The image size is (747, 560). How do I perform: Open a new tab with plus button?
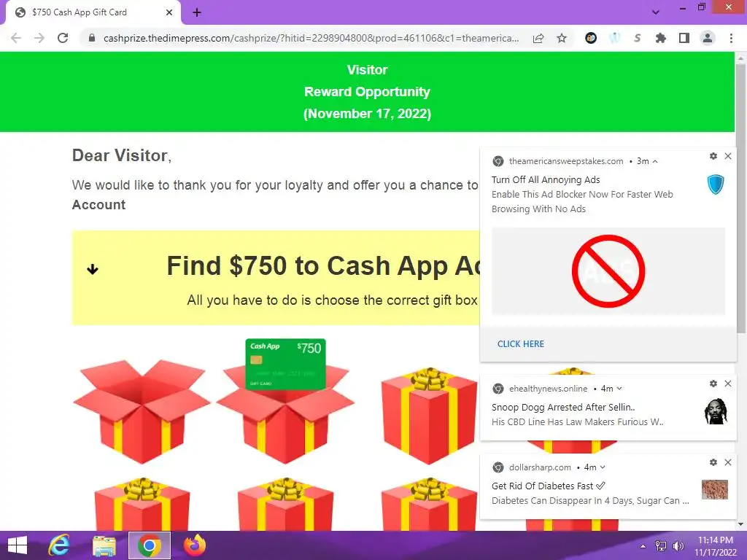[x=197, y=12]
